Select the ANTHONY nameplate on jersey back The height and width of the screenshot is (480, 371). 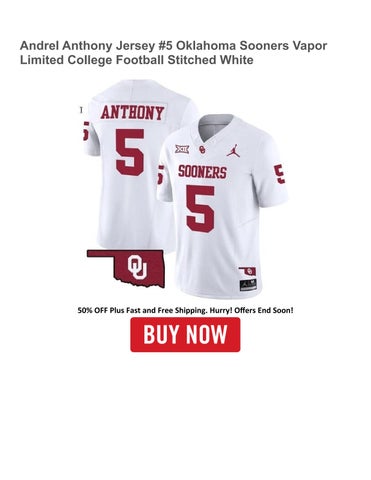click(132, 113)
